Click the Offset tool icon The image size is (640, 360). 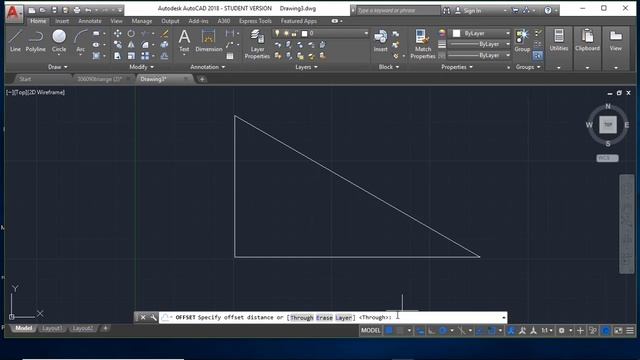point(164,56)
